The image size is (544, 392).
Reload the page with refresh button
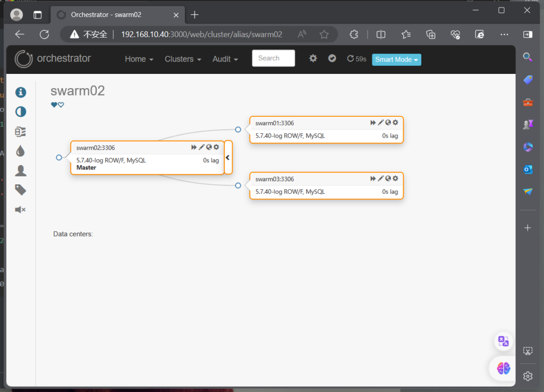(45, 35)
